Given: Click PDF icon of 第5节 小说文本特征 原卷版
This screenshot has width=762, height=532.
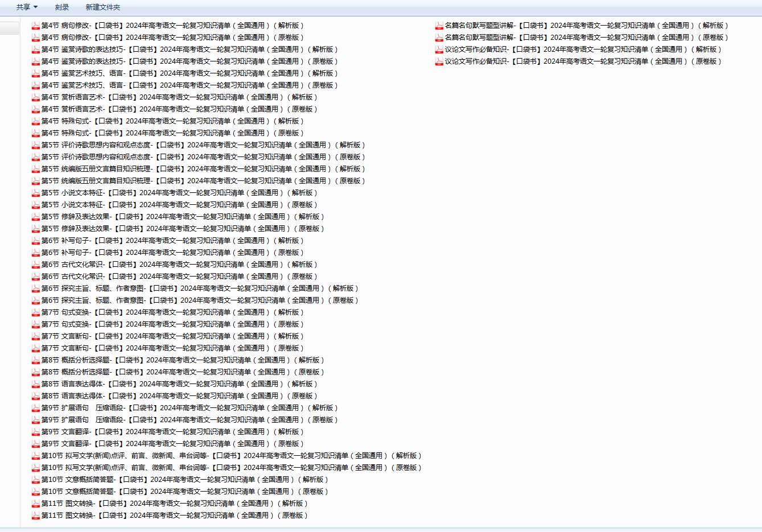Looking at the screenshot, I should [35, 205].
